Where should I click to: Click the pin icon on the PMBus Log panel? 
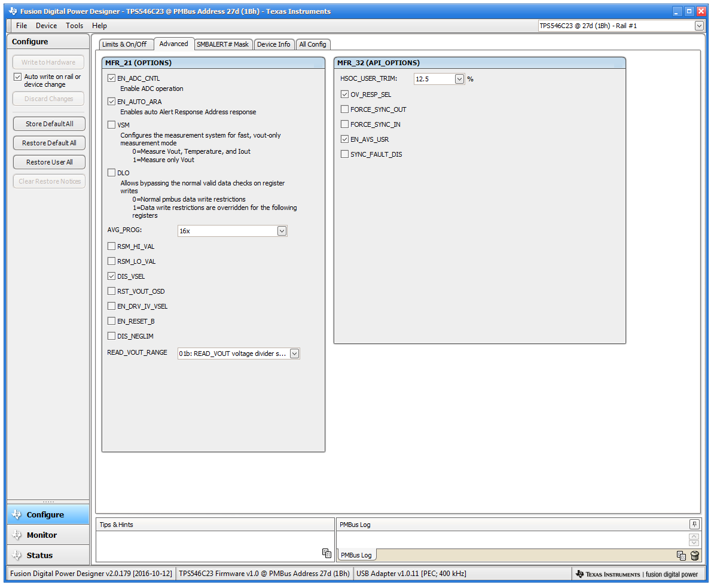(694, 524)
